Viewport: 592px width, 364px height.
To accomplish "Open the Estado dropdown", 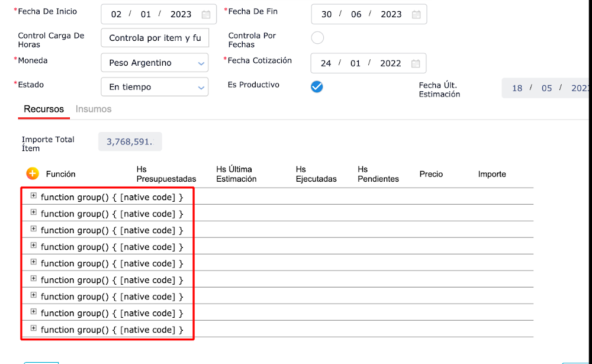I will point(155,87).
